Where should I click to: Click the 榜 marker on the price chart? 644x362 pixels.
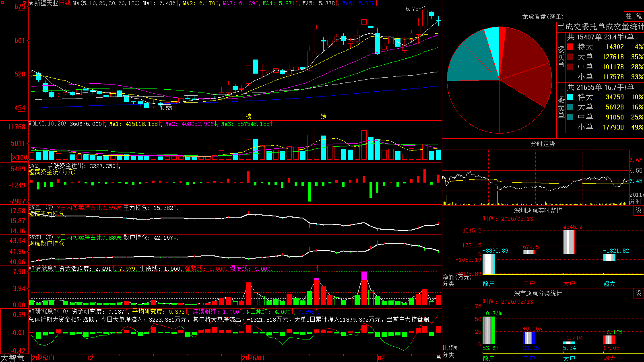coord(249,116)
